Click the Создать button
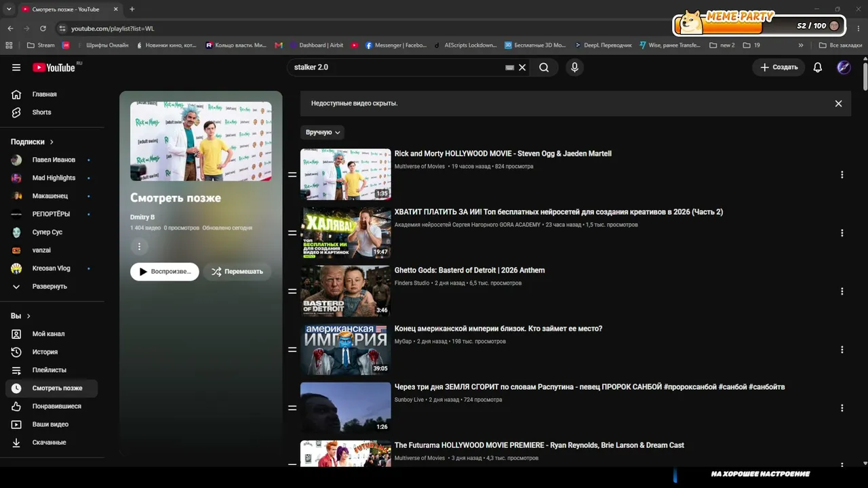This screenshot has height=488, width=868. (x=778, y=68)
